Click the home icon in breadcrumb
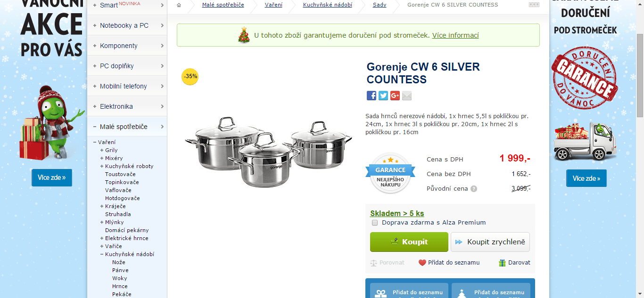644x298 pixels. pyautogui.click(x=179, y=5)
